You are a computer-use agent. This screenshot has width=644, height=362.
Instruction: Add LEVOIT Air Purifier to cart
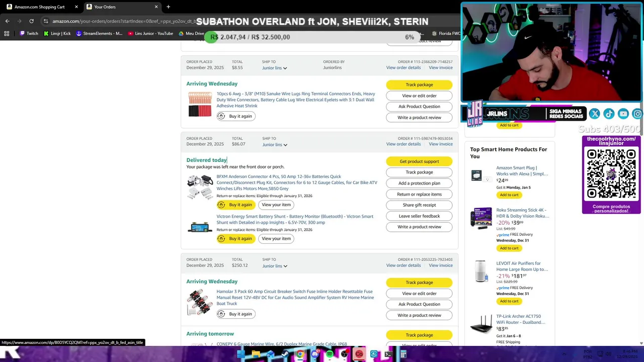pyautogui.click(x=509, y=301)
